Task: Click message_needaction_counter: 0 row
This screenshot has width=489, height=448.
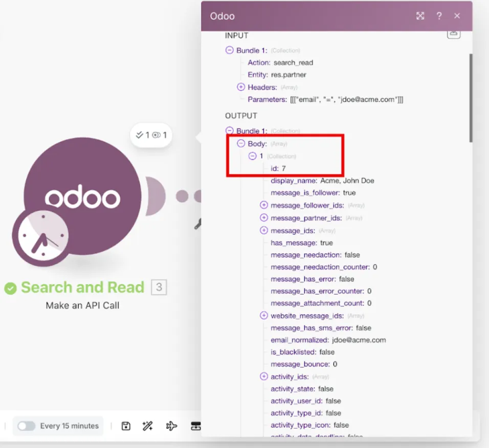Action: coord(324,267)
